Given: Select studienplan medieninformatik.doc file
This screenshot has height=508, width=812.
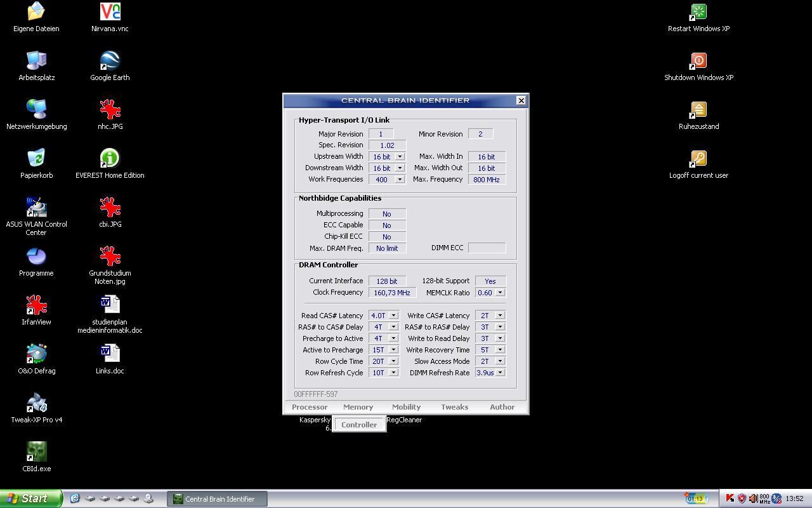Looking at the screenshot, I should click(110, 314).
